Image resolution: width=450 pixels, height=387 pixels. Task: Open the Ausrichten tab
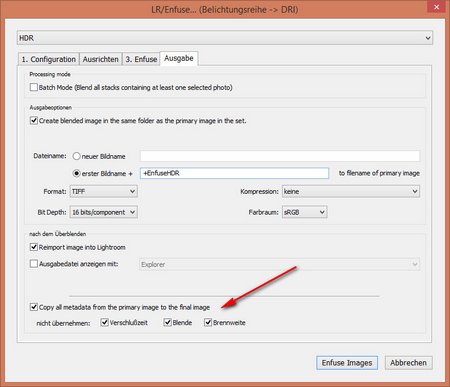coord(101,59)
